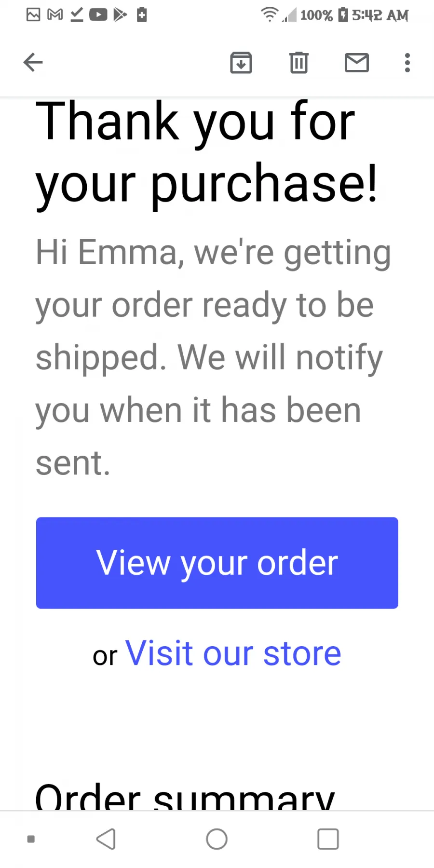Tap Android back navigation triangle
Screen dimensions: 434x868
pyautogui.click(x=106, y=839)
